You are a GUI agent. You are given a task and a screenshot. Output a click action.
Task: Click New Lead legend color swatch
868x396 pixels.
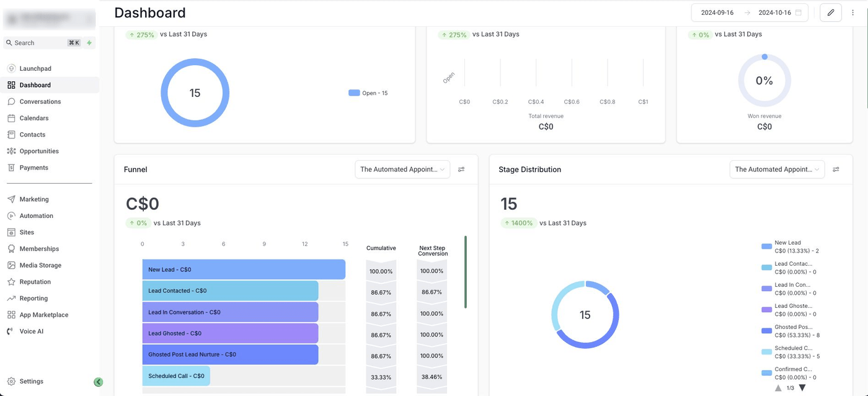766,246
